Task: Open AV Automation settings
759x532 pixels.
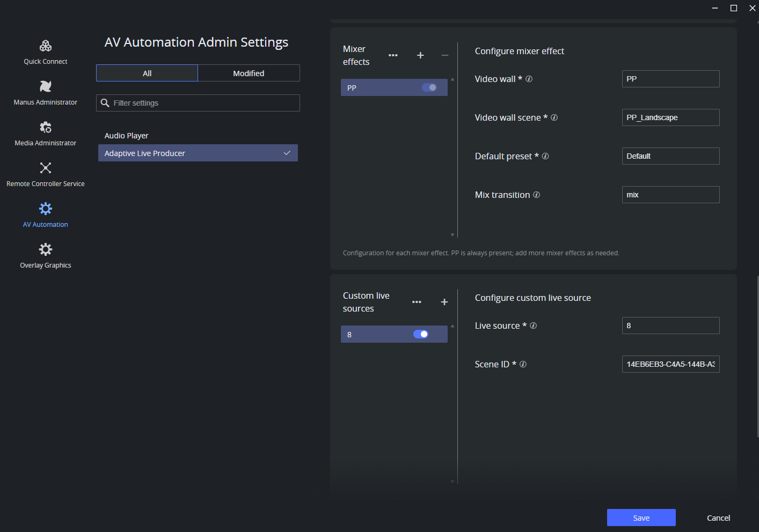Action: pos(46,216)
